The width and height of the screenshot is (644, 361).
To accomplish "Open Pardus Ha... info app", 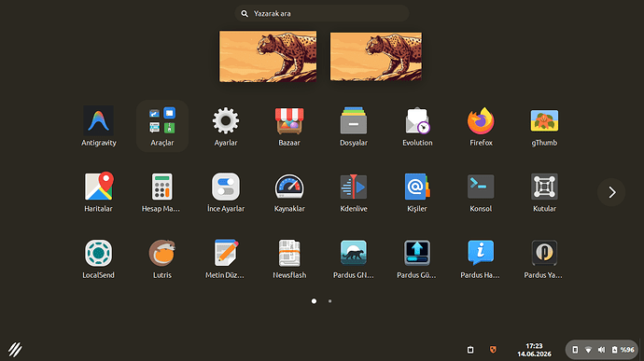I will point(481,258).
